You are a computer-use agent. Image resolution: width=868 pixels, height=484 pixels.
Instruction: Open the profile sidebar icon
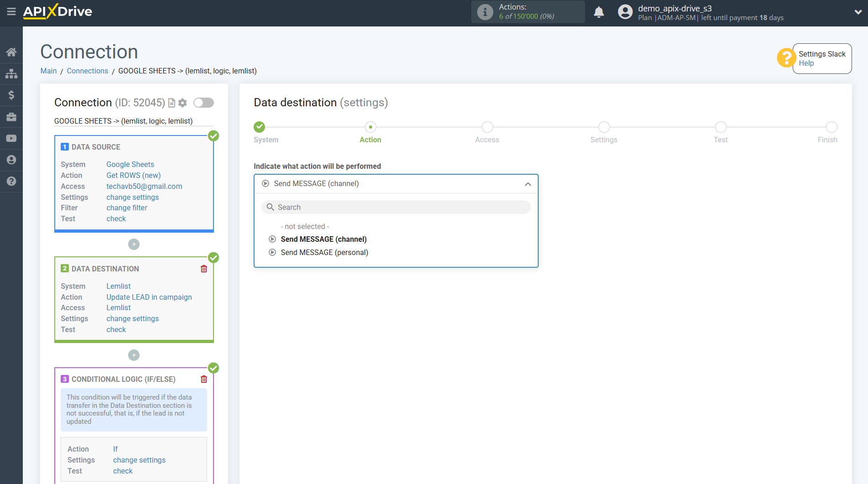11,160
